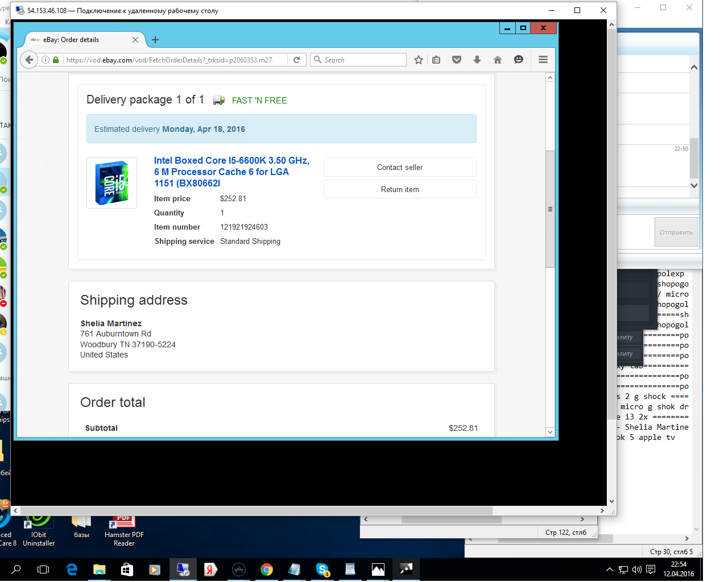The width and height of the screenshot is (728, 582).
Task: Open Windows Store from the taskbar
Action: pos(127,569)
